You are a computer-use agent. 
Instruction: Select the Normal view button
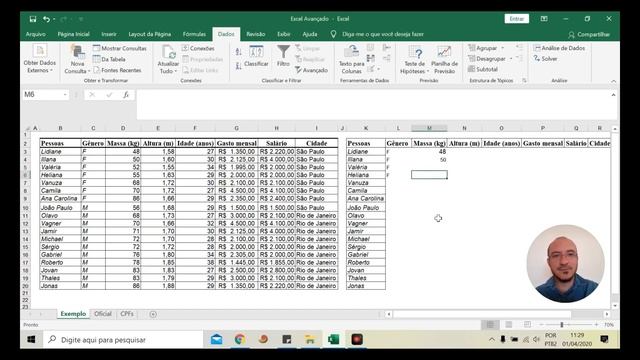tap(490, 324)
